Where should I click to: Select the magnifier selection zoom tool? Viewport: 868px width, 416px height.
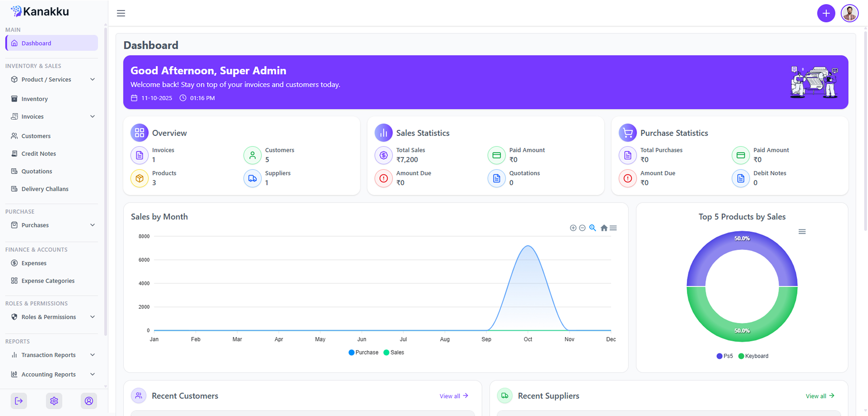click(593, 228)
